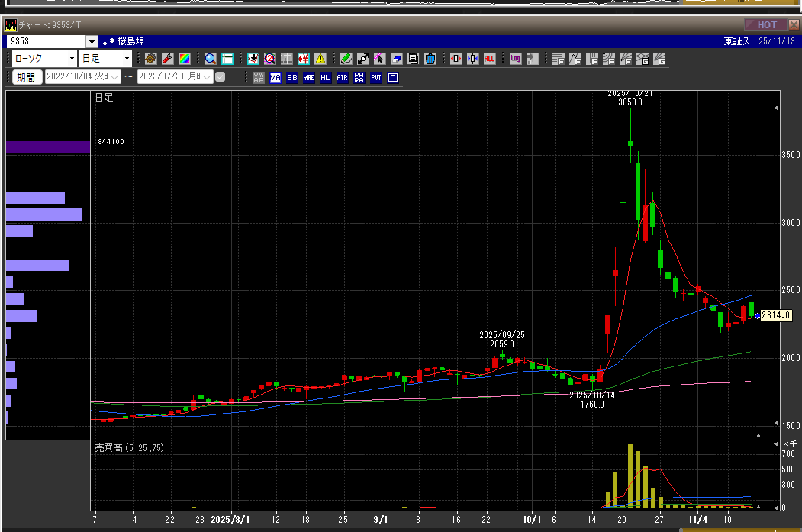Click the 9353 stock code input field
Screen dimensions: 802x532
click(x=46, y=41)
